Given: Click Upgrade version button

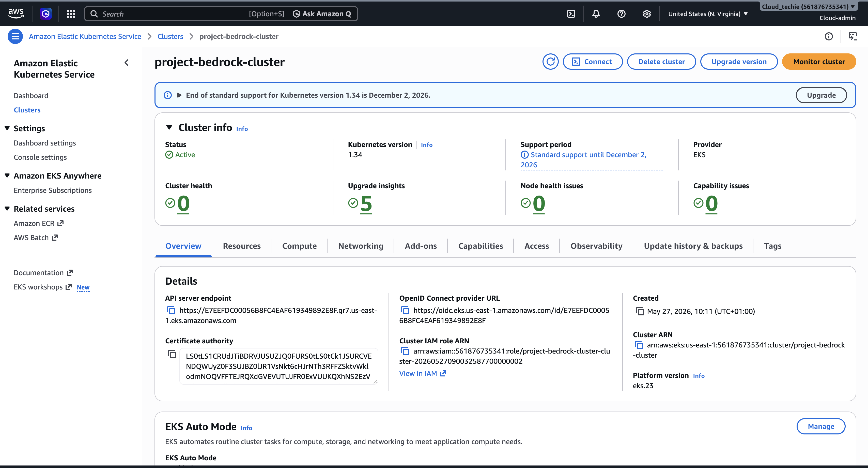Looking at the screenshot, I should 739,62.
